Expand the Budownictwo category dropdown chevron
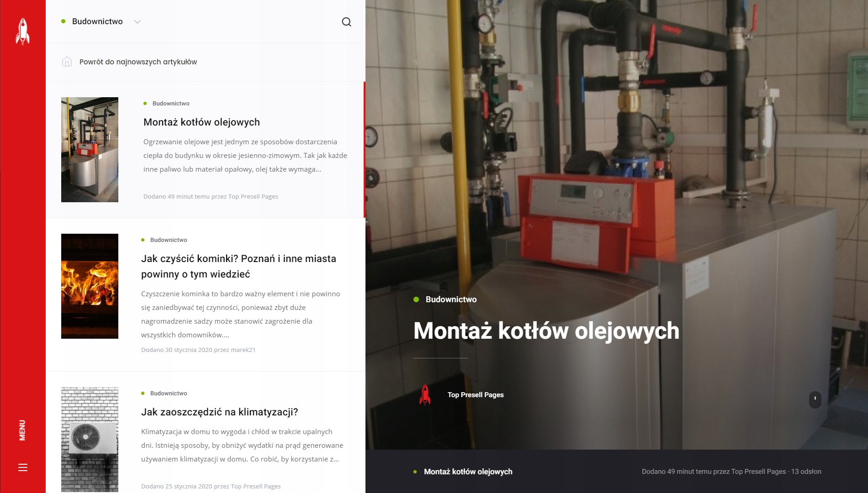The height and width of the screenshot is (493, 868). (x=138, y=22)
